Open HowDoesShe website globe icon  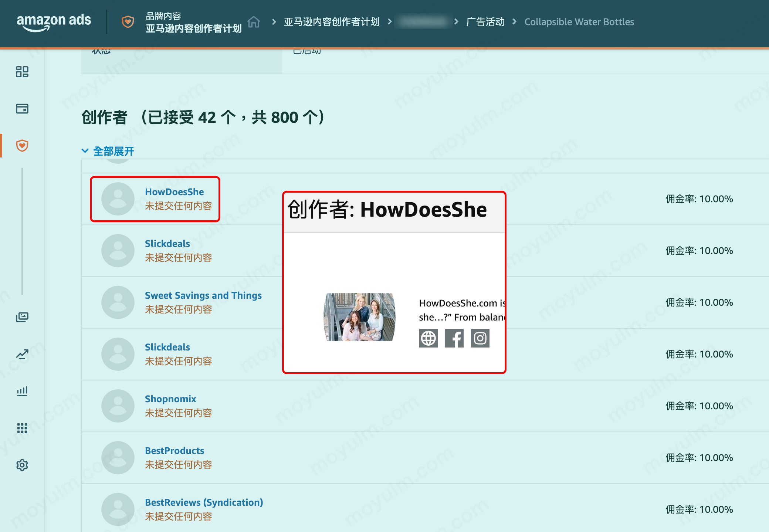[428, 338]
